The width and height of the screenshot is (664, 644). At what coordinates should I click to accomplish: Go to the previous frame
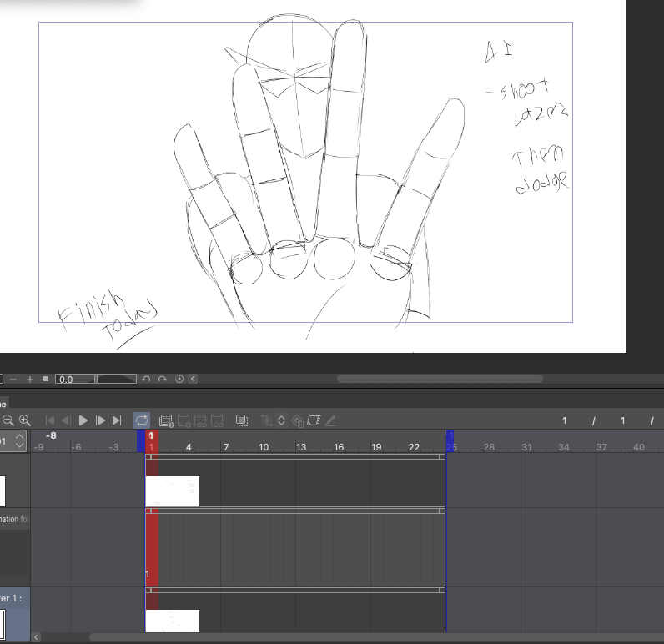[x=66, y=420]
